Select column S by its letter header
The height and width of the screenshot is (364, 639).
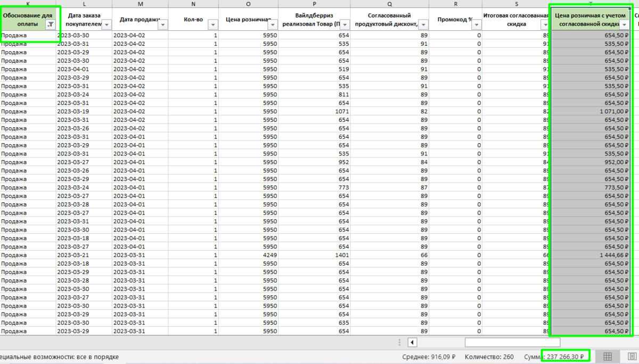[x=516, y=4]
